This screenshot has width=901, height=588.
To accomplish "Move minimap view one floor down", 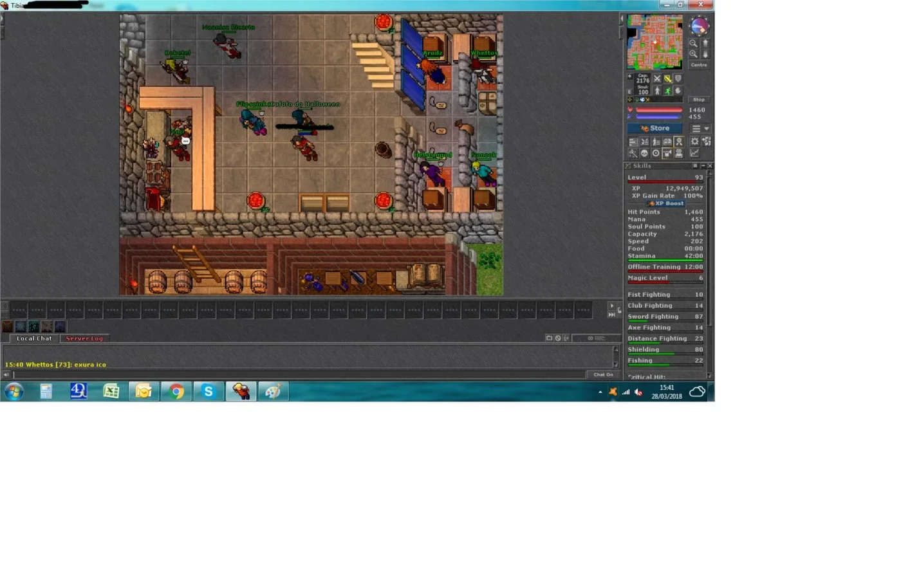I will 705,54.
